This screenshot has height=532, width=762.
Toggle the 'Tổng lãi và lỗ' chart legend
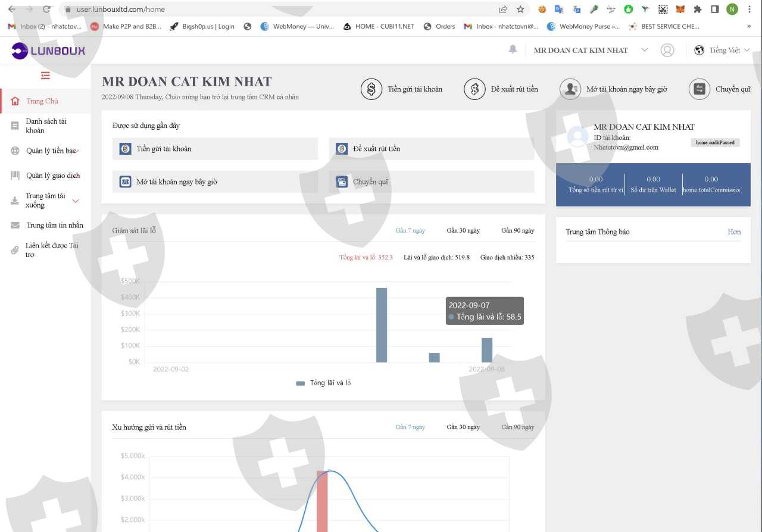point(323,383)
